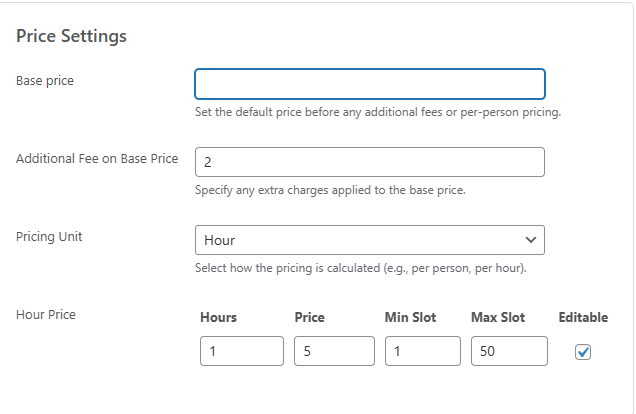Click the Base price input field

point(370,84)
